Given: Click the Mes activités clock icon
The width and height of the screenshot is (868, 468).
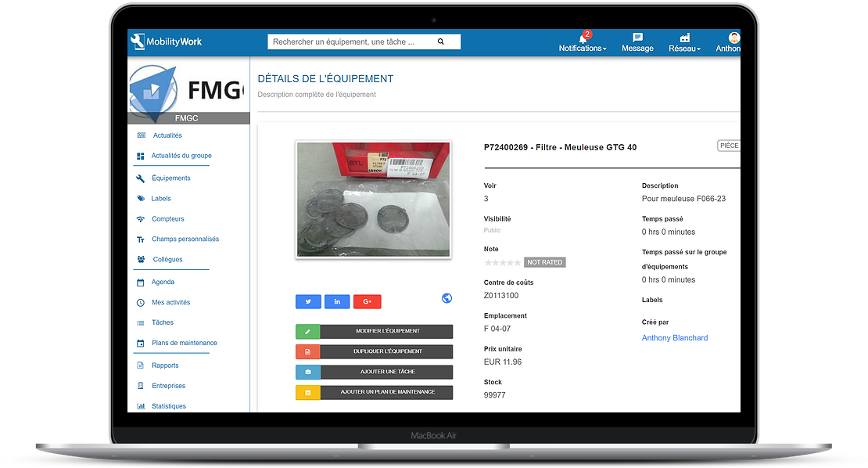Looking at the screenshot, I should click(141, 302).
